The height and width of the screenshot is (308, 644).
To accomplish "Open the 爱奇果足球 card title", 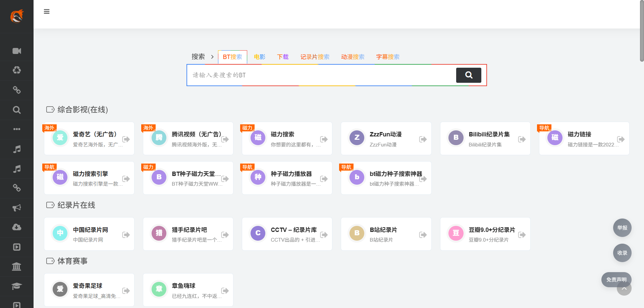I will pos(88,286).
